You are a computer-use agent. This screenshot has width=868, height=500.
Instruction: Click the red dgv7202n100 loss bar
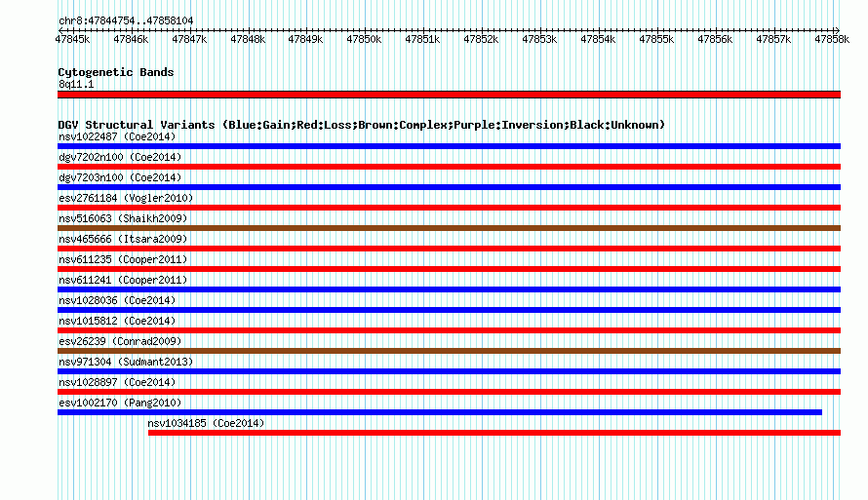[x=449, y=167]
